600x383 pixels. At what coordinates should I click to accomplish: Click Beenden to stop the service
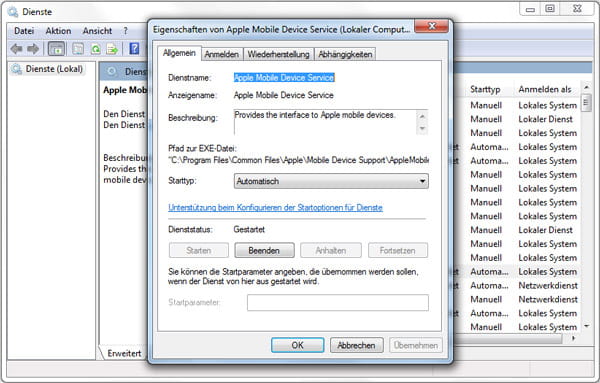(x=264, y=251)
